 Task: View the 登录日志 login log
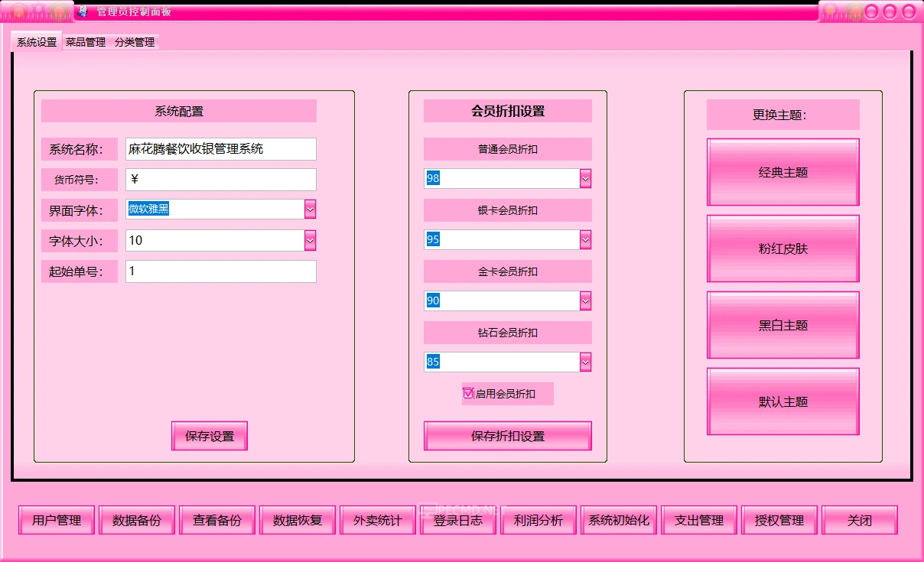(x=457, y=520)
